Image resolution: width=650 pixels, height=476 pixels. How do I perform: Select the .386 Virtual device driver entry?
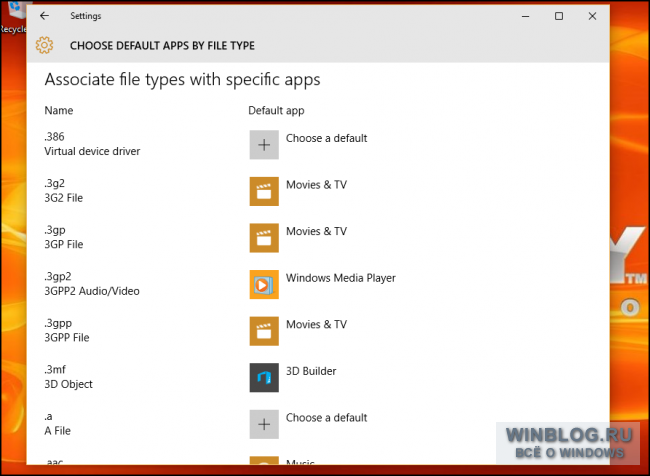coord(92,144)
